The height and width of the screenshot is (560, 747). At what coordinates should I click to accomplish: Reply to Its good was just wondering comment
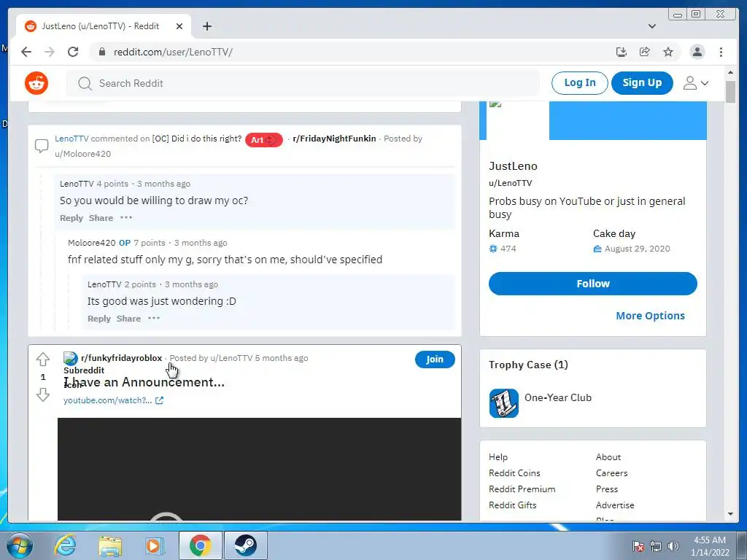pyautogui.click(x=99, y=319)
